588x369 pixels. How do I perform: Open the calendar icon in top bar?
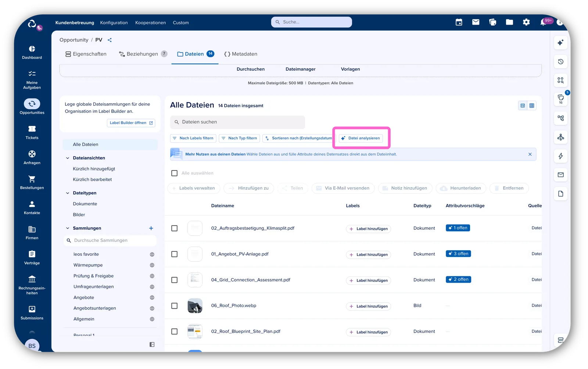tap(459, 22)
